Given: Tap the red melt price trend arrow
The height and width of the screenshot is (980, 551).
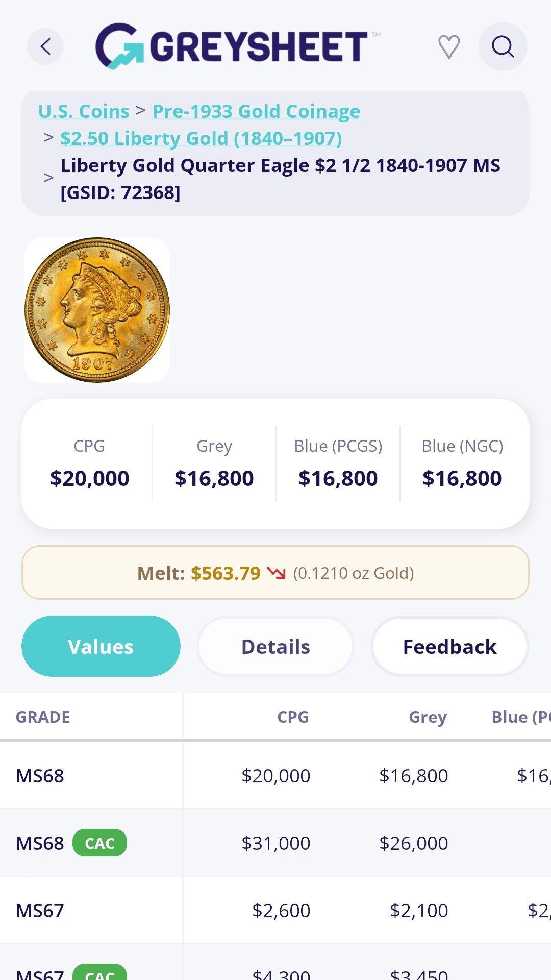Looking at the screenshot, I should [277, 573].
